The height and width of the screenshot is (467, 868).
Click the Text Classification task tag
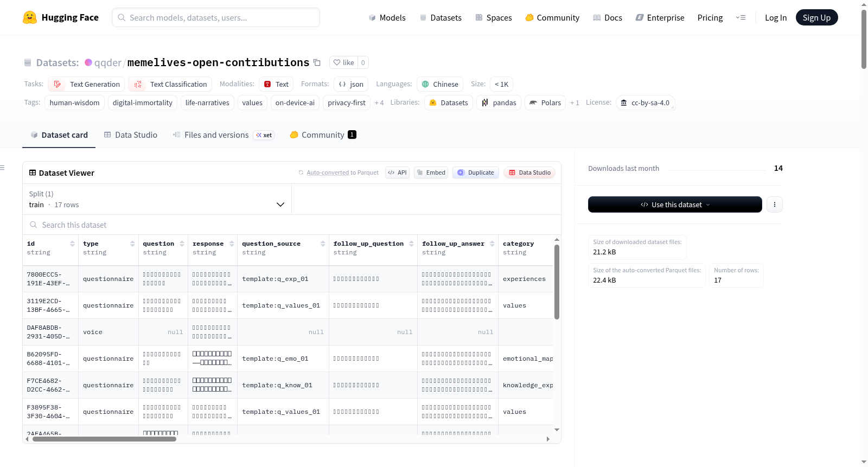[170, 84]
